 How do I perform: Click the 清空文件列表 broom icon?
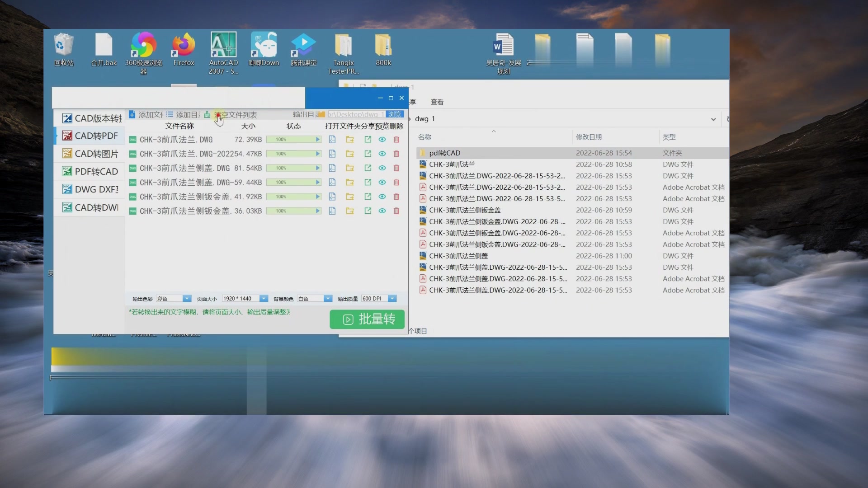(208, 115)
